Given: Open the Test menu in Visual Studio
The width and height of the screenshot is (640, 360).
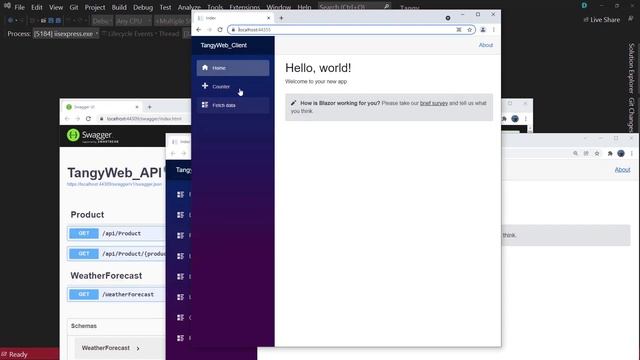Looking at the screenshot, I should (x=165, y=7).
